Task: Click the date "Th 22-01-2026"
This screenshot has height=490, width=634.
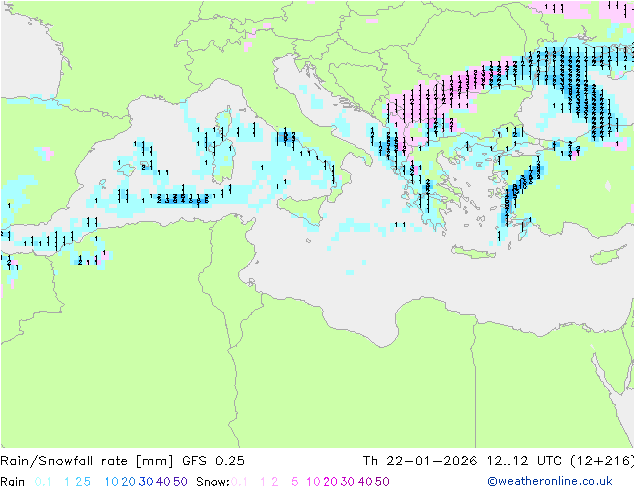Action: (420, 461)
